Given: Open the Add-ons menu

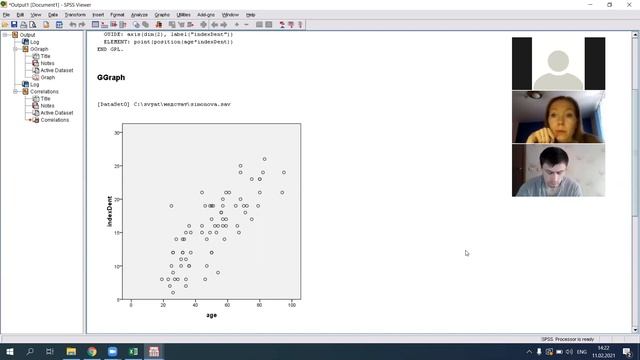Looking at the screenshot, I should tap(206, 15).
